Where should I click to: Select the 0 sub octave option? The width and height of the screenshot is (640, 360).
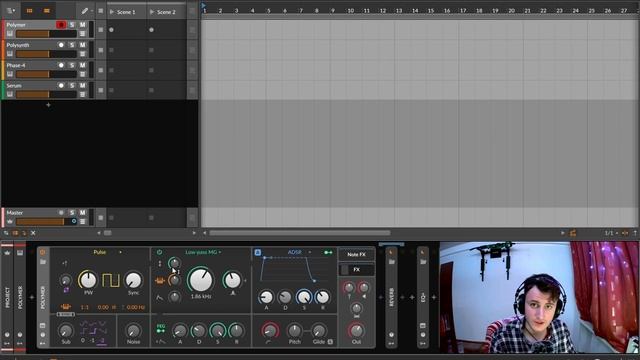coord(83,340)
